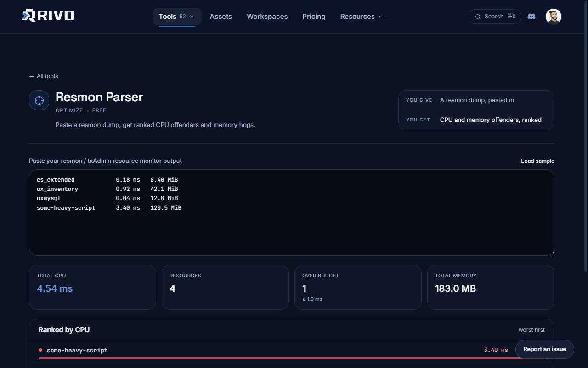
Task: Click the 'Ranked by CPU' heading
Action: pos(64,330)
